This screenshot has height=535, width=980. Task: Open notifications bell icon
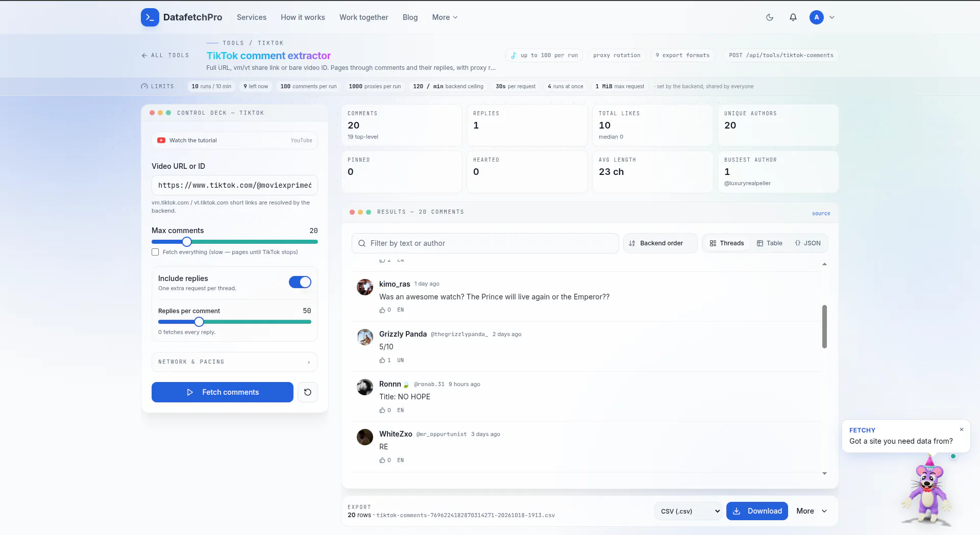pos(793,17)
